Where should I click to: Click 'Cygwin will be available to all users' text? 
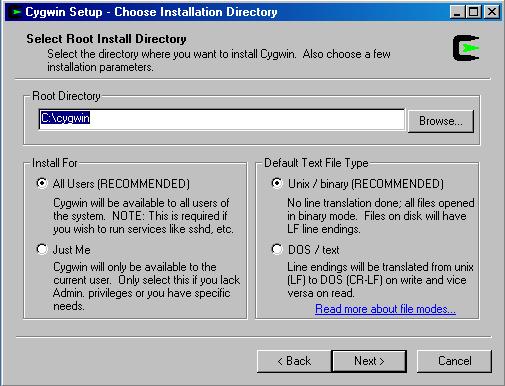click(143, 216)
